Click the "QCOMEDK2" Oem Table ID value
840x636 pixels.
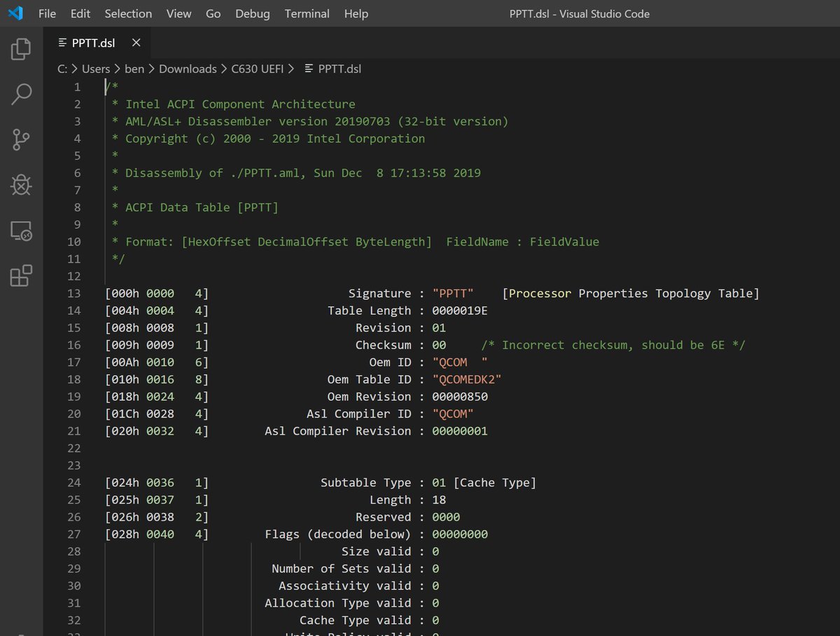pos(467,379)
